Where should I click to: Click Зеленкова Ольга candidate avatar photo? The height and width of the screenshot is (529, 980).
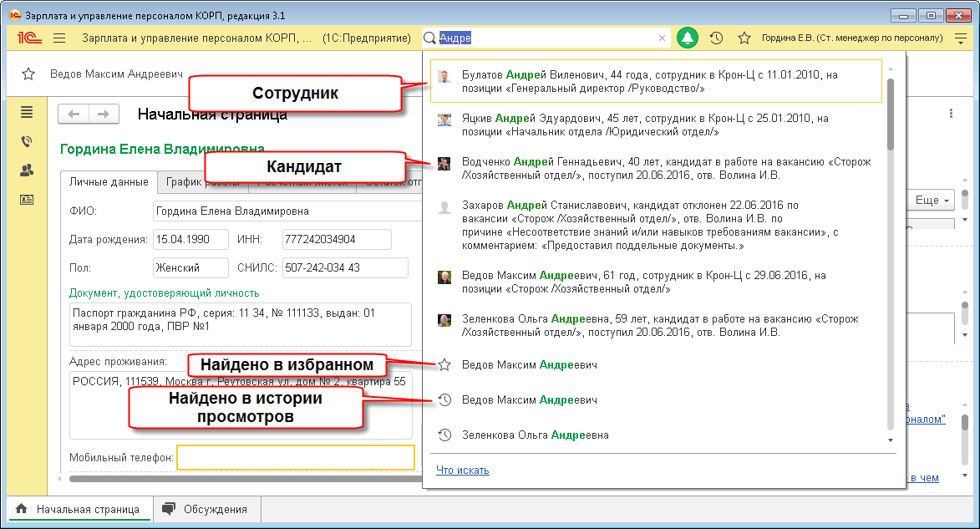tap(444, 321)
